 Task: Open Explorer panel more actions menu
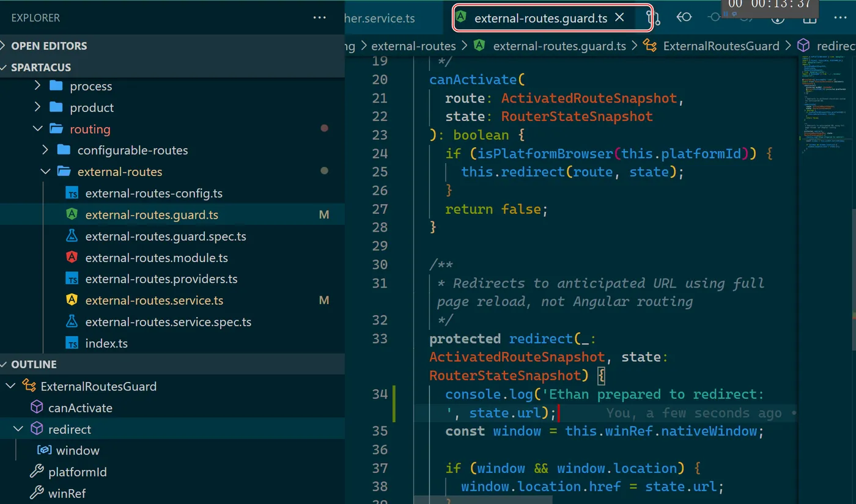tap(319, 18)
